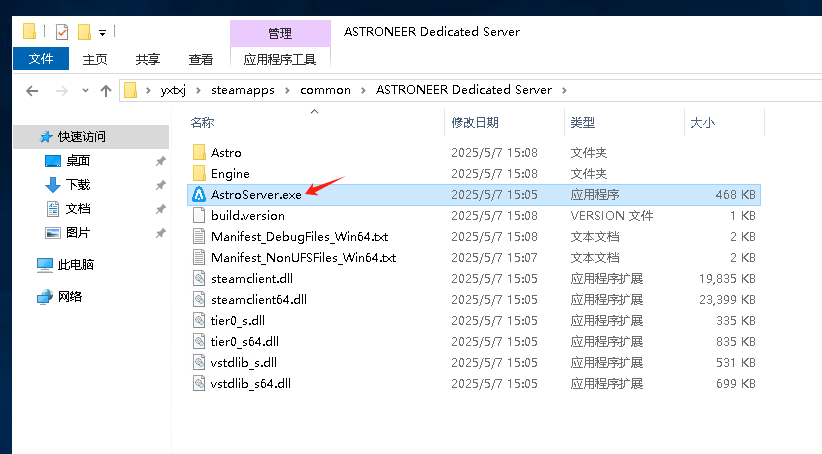This screenshot has height=454, width=822.
Task: Switch to the 主页 ribbon tab
Action: pos(95,59)
